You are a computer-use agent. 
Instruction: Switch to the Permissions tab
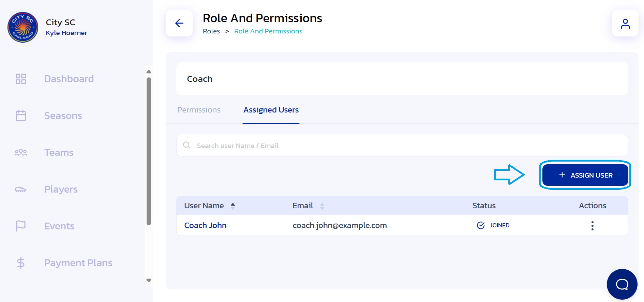click(199, 110)
